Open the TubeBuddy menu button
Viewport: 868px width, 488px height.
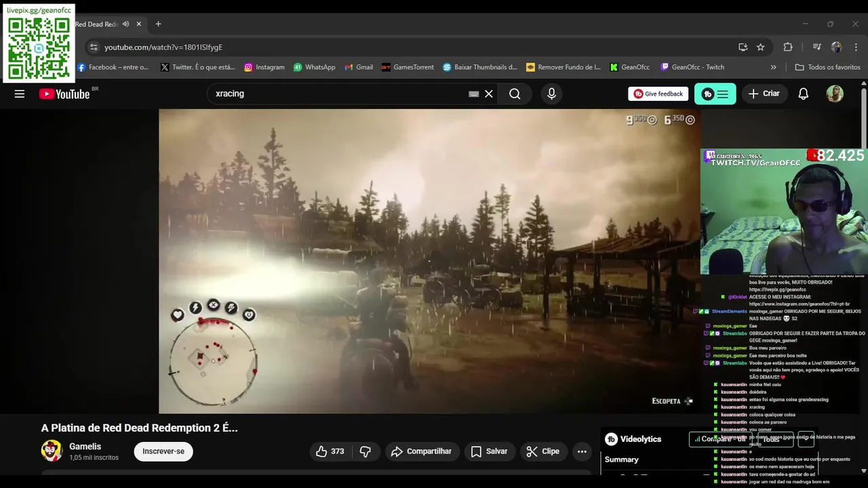(715, 94)
